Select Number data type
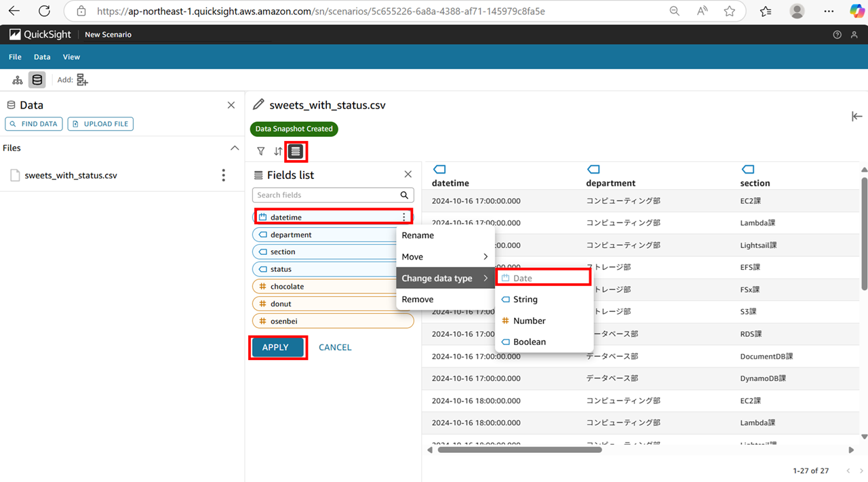868x482 pixels. (545, 321)
